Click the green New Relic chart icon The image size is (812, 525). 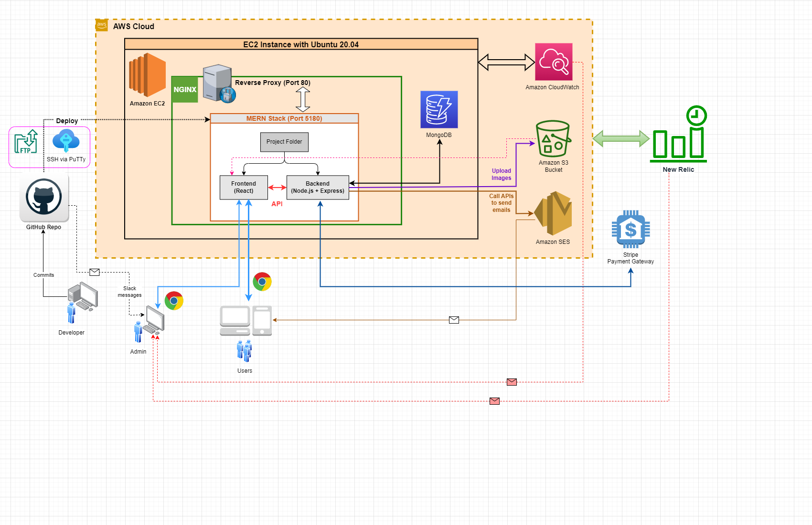click(679, 134)
